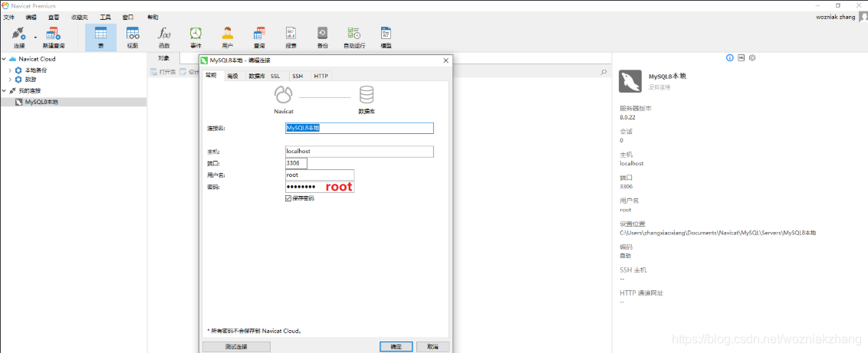The height and width of the screenshot is (353, 868).
Task: Click the 用户名 username field showing root
Action: click(x=320, y=175)
